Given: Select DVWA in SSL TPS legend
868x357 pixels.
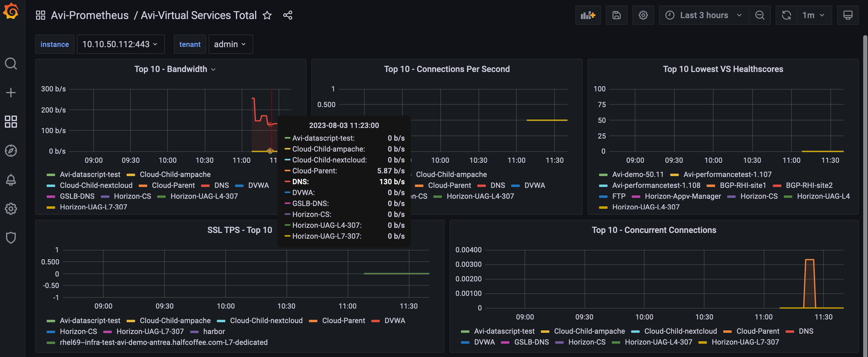Looking at the screenshot, I should [x=395, y=321].
